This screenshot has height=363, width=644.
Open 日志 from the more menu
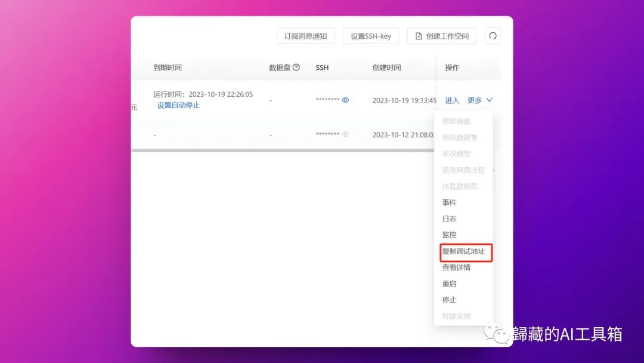coord(450,219)
